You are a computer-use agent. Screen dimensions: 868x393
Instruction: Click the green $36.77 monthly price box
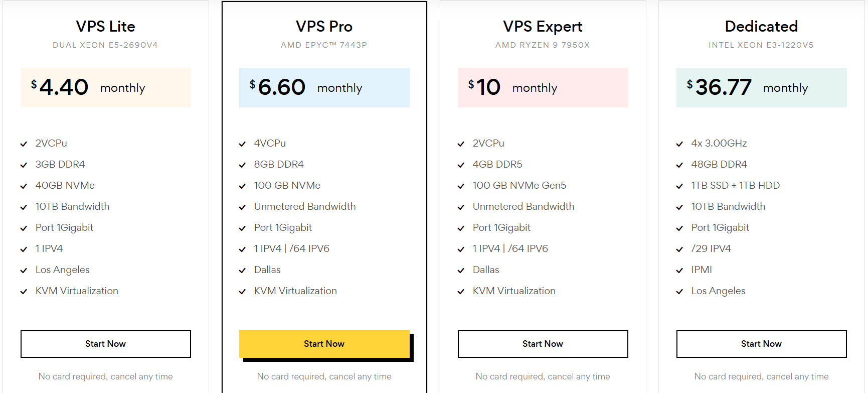point(761,87)
